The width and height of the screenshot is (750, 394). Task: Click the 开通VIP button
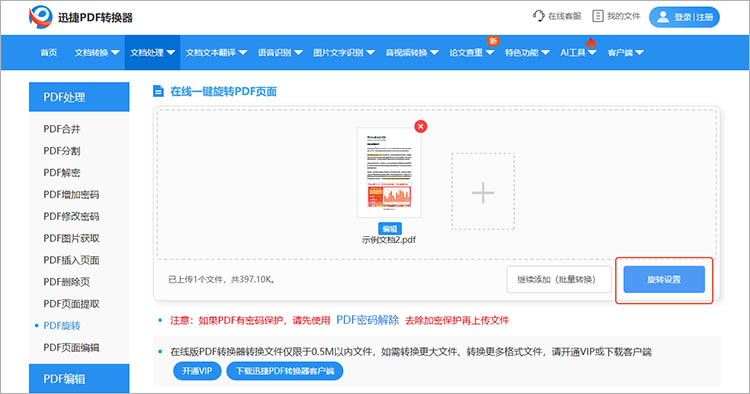(197, 371)
